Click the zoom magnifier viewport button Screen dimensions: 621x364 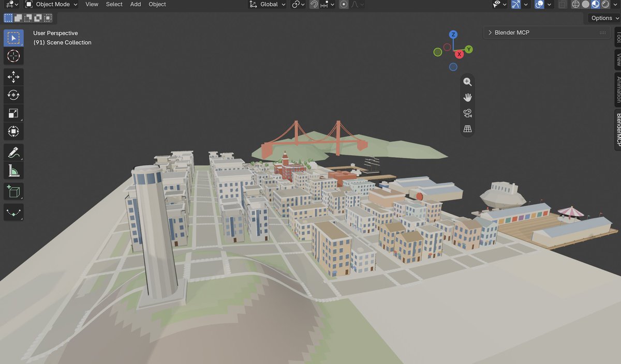pyautogui.click(x=467, y=82)
